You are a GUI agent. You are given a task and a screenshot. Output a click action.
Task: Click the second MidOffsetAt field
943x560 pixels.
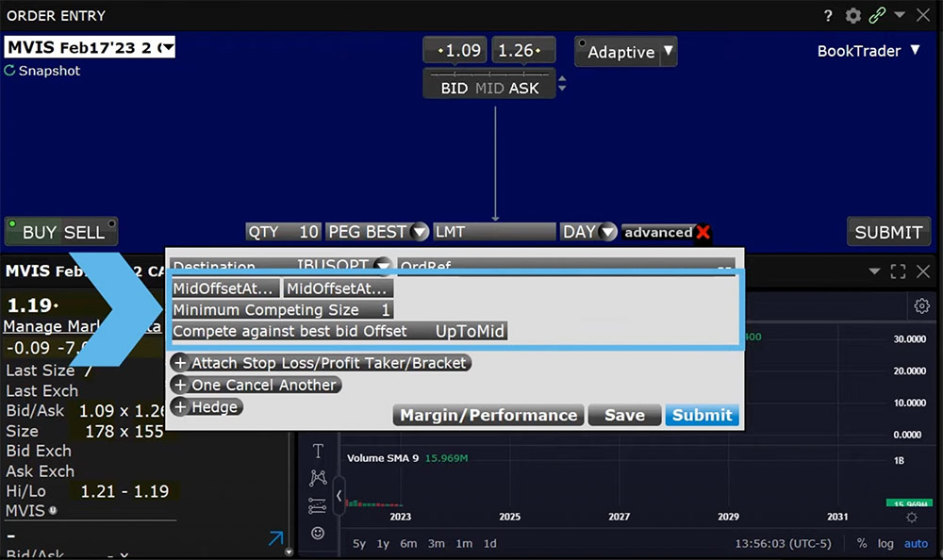pyautogui.click(x=339, y=288)
